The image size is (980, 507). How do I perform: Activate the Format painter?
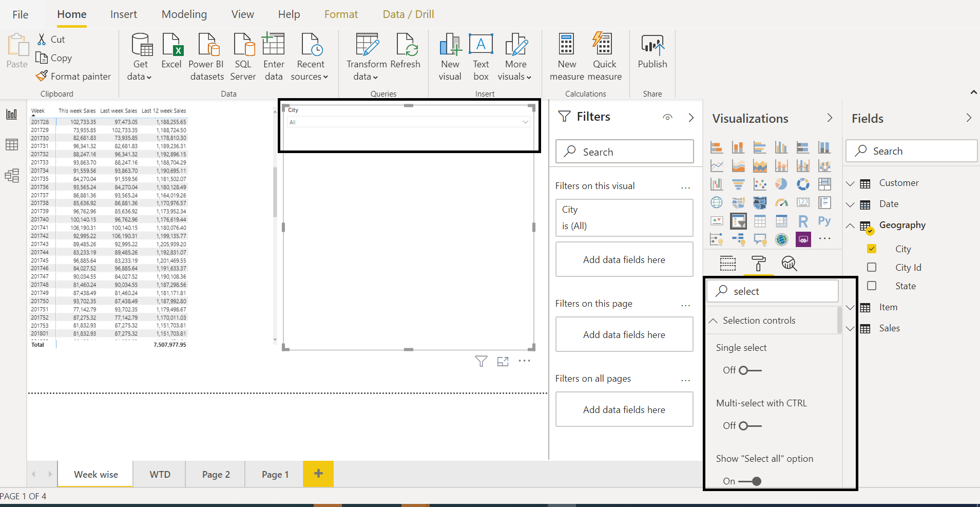[x=73, y=76]
